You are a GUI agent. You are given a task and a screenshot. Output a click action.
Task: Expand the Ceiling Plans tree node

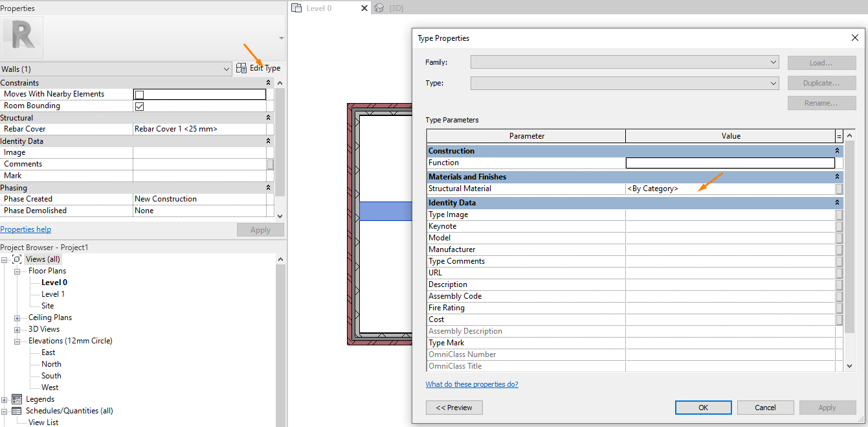click(x=17, y=317)
